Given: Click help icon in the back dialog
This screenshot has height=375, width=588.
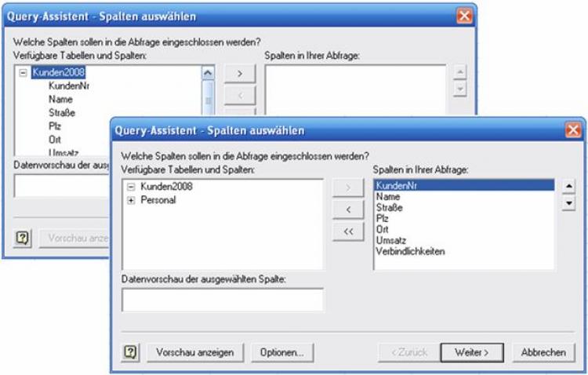Looking at the screenshot, I should (x=22, y=237).
